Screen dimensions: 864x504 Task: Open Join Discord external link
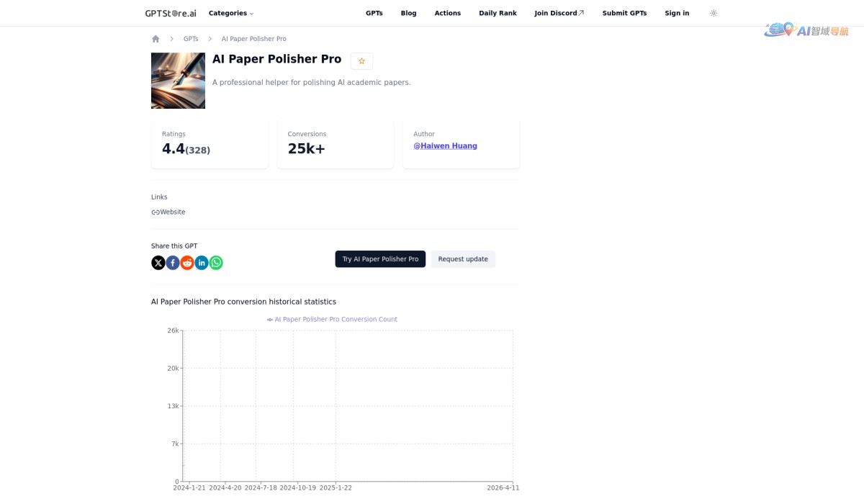pyautogui.click(x=559, y=12)
